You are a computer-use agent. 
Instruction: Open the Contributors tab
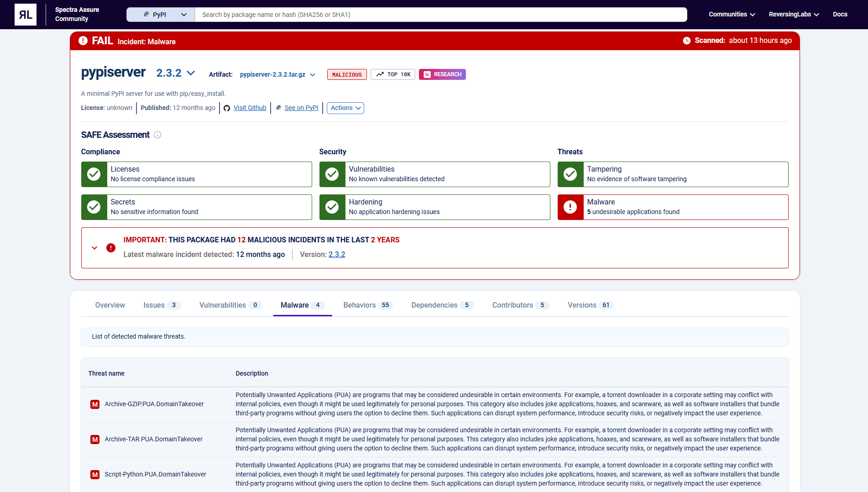[512, 305]
